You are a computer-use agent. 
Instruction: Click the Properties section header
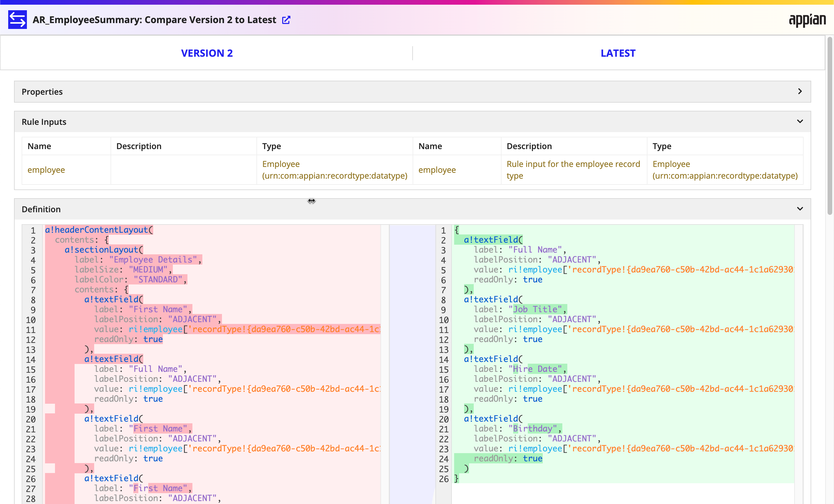pyautogui.click(x=412, y=92)
